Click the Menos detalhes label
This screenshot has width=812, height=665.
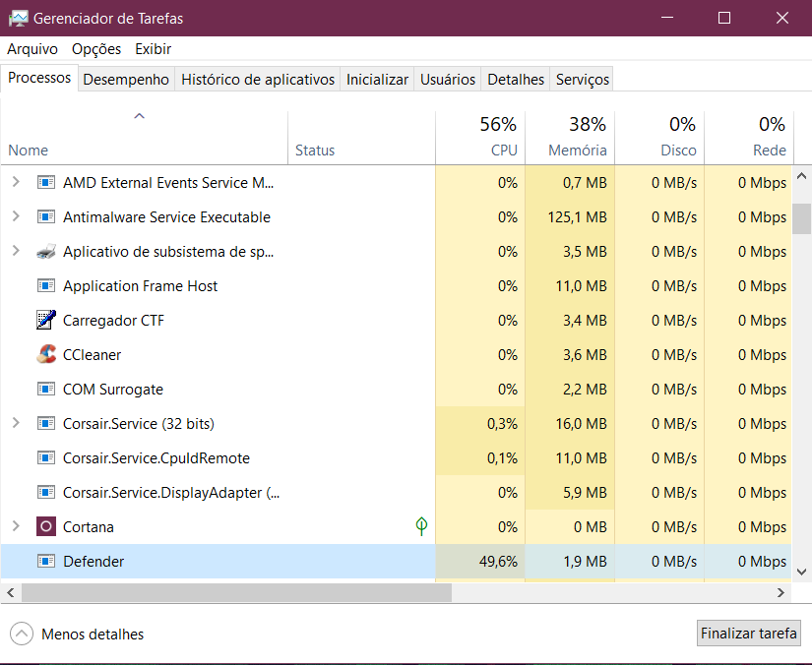93,634
